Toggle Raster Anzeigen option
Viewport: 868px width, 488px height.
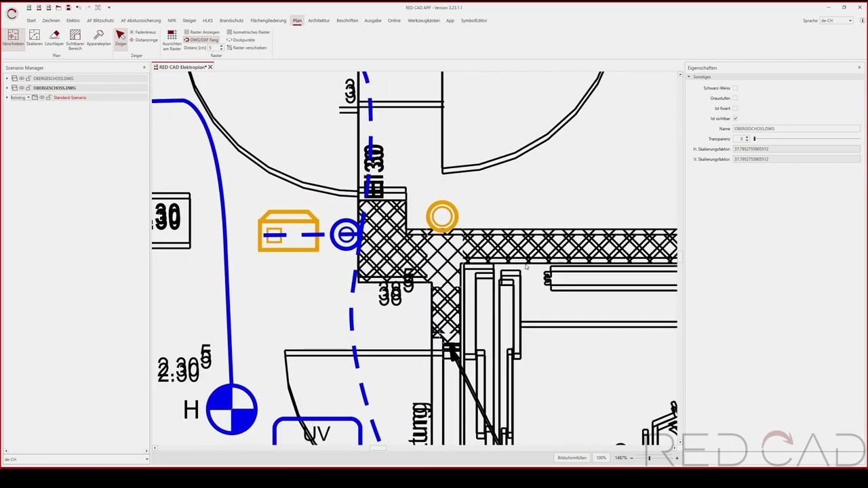point(202,32)
